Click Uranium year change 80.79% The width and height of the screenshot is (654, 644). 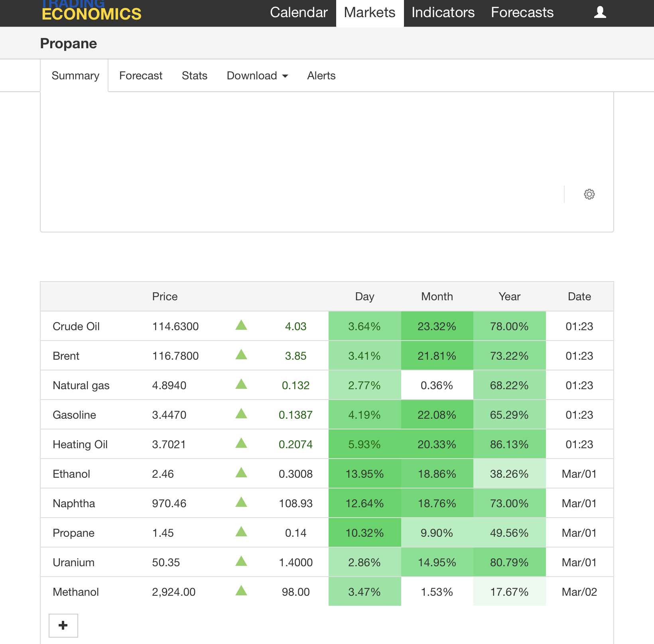[509, 563]
